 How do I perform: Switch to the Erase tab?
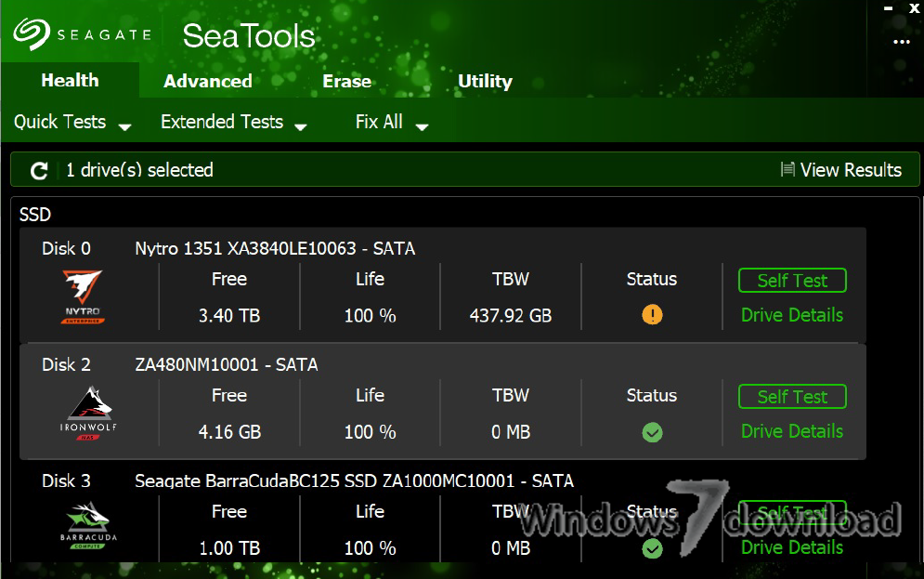[347, 81]
